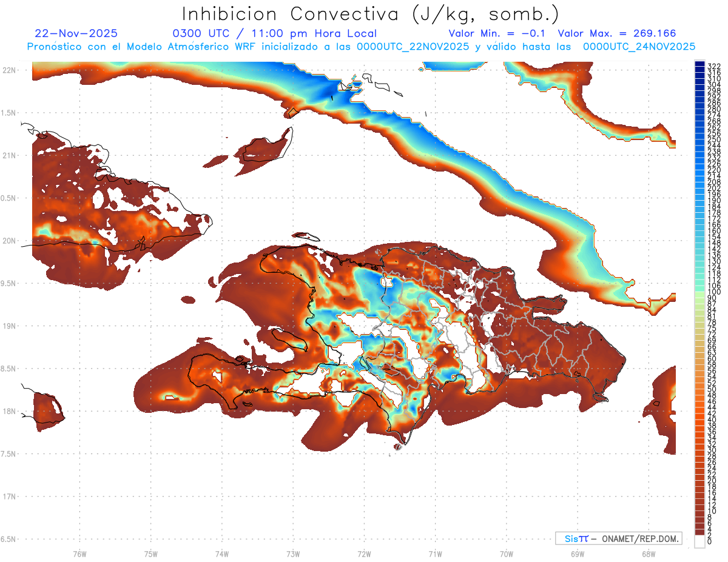The height and width of the screenshot is (562, 728).
Task: Pick the white swatch ending the color scale
Action: [699, 542]
